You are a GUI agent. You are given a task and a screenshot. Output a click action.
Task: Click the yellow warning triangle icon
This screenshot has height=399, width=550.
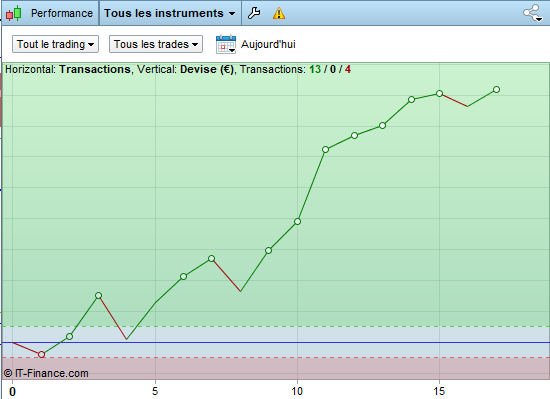(x=279, y=13)
